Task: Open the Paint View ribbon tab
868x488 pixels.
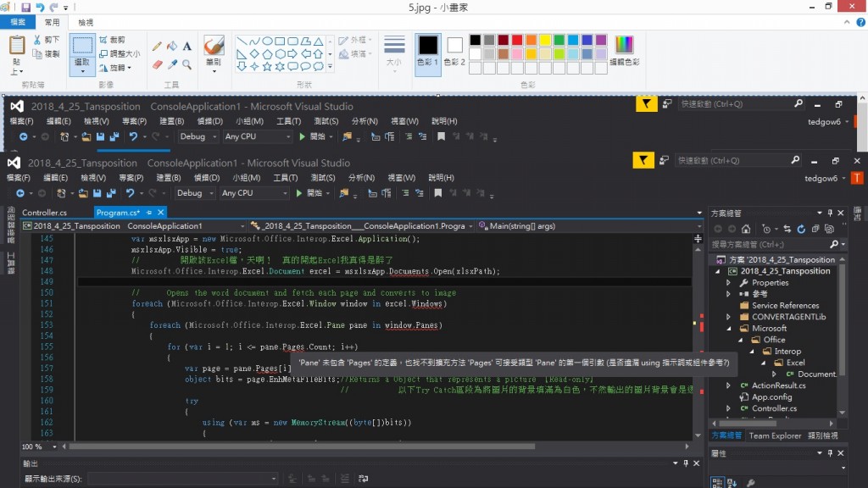Action: (x=86, y=22)
